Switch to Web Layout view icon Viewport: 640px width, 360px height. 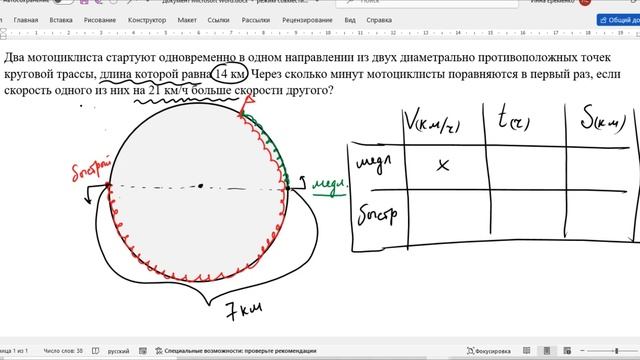click(567, 351)
